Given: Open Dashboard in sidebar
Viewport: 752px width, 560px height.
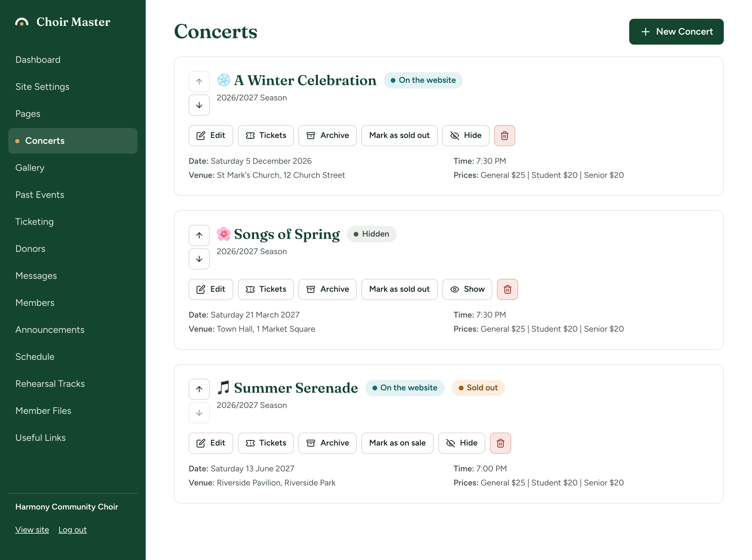Looking at the screenshot, I should [73, 60].
